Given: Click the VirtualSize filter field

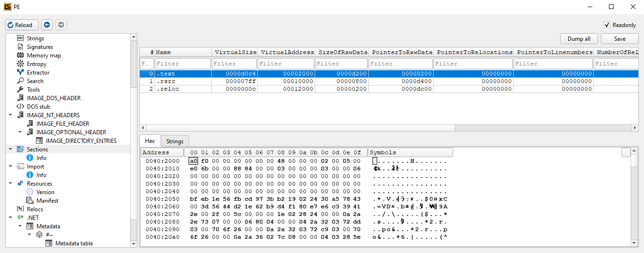Looking at the screenshot, I should click(234, 64).
